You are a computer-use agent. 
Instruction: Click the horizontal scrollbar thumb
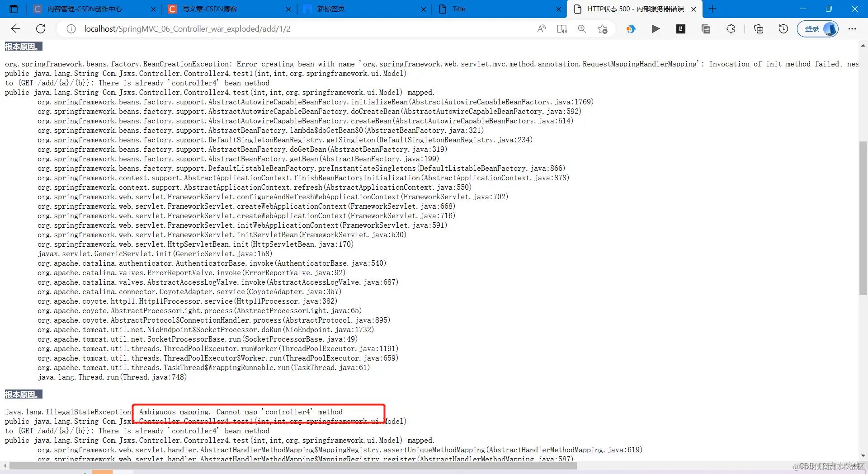[x=292, y=465]
